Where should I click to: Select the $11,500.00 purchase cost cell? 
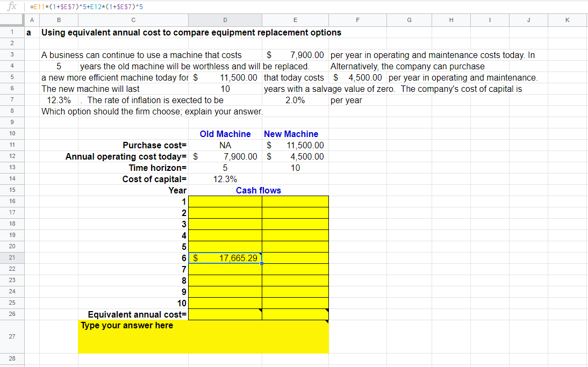[295, 145]
